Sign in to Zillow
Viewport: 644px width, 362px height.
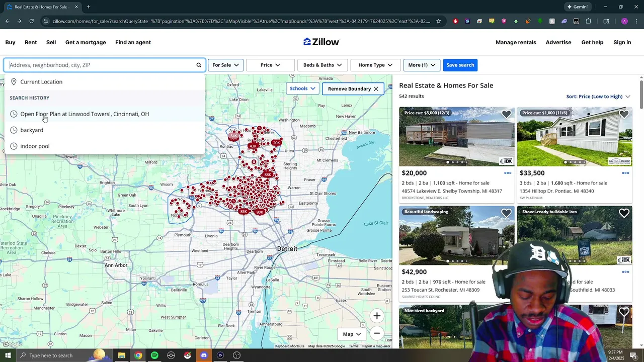[x=622, y=42]
